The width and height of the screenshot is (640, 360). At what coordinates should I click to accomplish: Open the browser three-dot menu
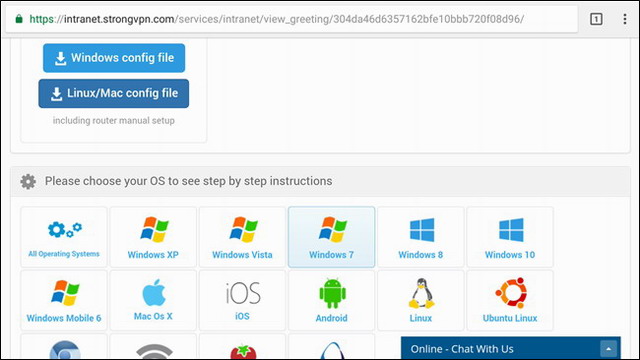624,19
